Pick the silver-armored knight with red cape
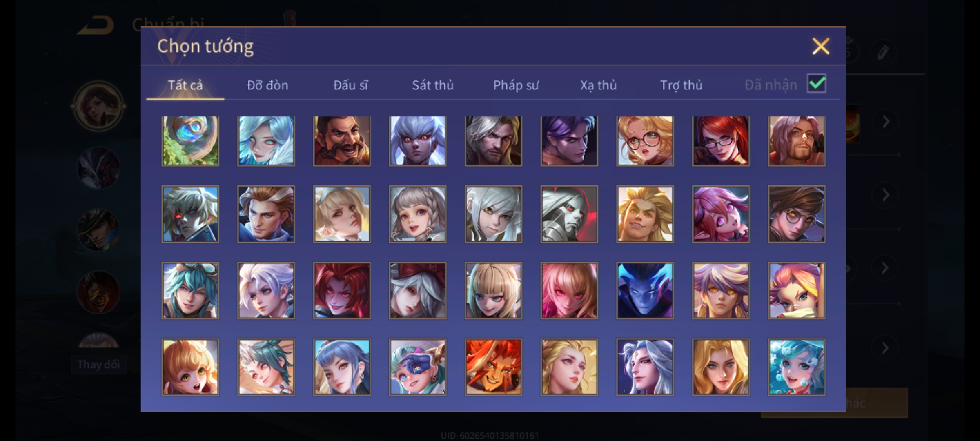Screen dimensions: 980x441 [569, 214]
